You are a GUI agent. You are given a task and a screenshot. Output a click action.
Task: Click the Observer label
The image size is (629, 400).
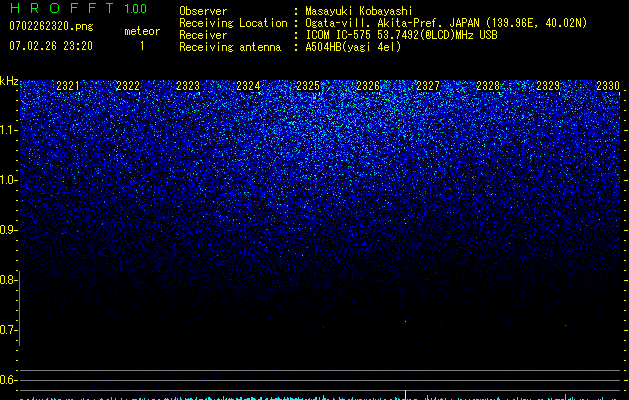pyautogui.click(x=203, y=11)
